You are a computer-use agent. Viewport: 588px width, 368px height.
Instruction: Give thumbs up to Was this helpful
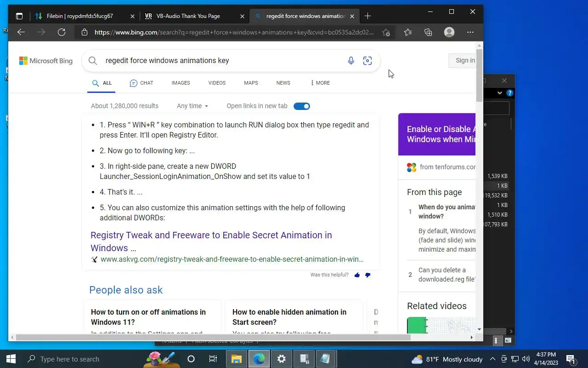click(x=357, y=275)
